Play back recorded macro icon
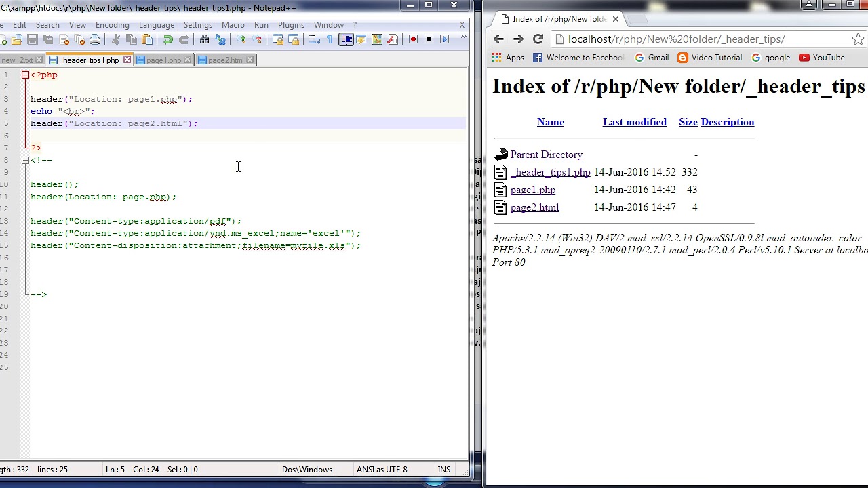 (x=444, y=39)
